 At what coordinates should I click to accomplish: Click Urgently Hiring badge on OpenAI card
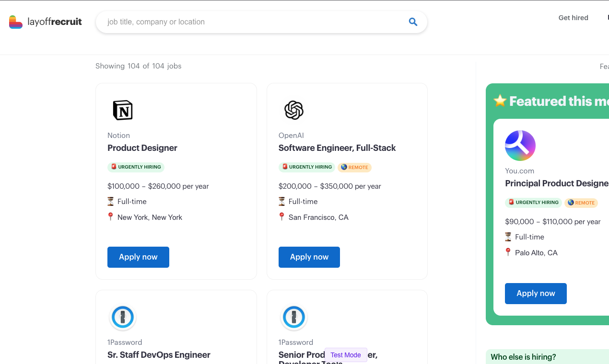coord(307,167)
